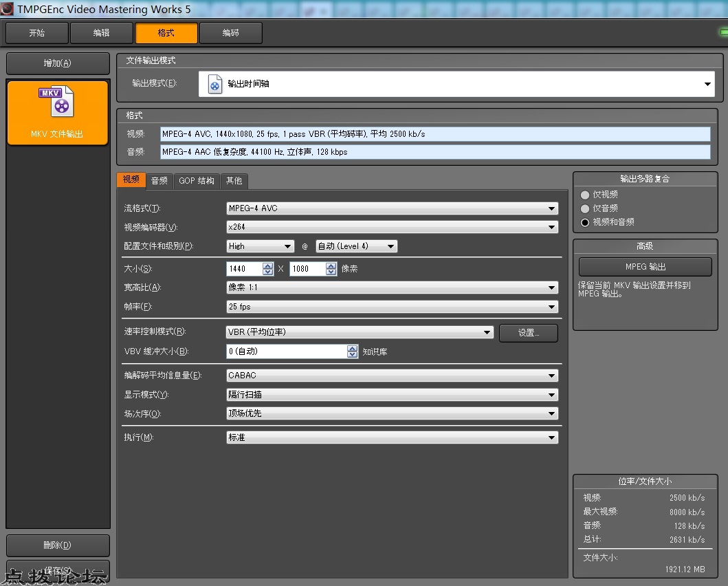Open the 流格式 MPEG-4 AVC dropdown
The width and height of the screenshot is (728, 586).
coord(392,208)
